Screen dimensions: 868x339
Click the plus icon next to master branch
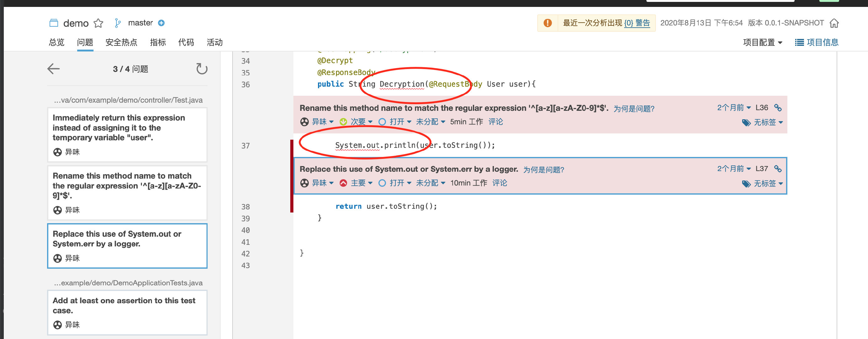[x=161, y=23]
